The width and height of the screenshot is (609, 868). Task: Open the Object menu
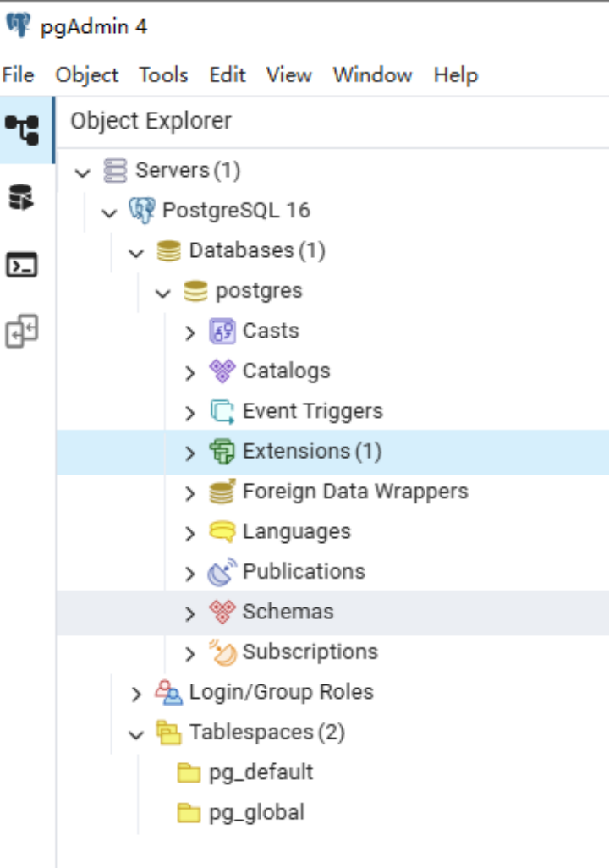pyautogui.click(x=87, y=75)
